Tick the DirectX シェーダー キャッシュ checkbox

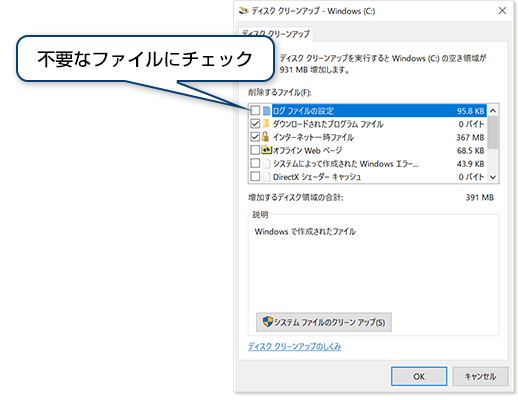(255, 176)
